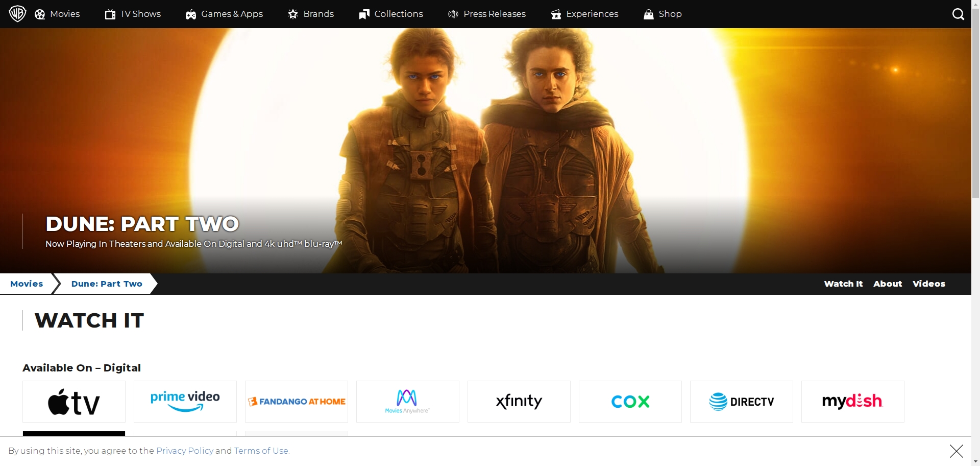The image size is (980, 466).
Task: Pick the Cox provider logo
Action: click(630, 402)
